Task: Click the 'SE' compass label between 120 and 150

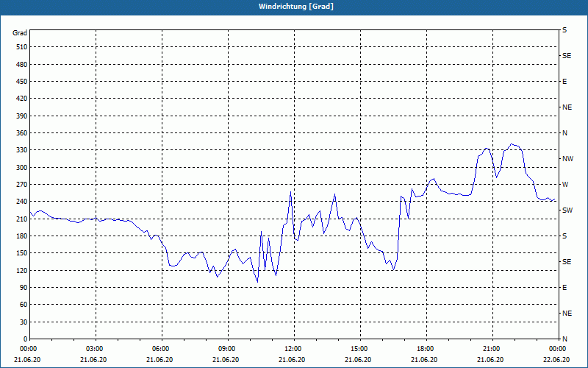Action: [567, 262]
